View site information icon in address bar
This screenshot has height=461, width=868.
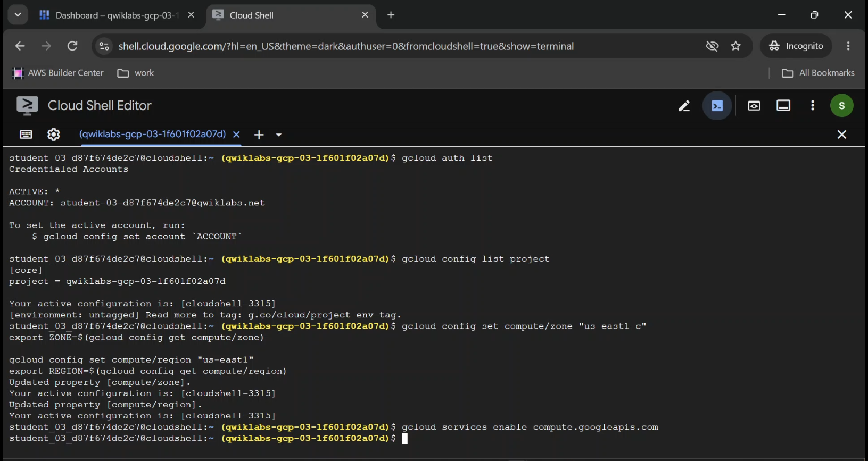[x=104, y=46]
